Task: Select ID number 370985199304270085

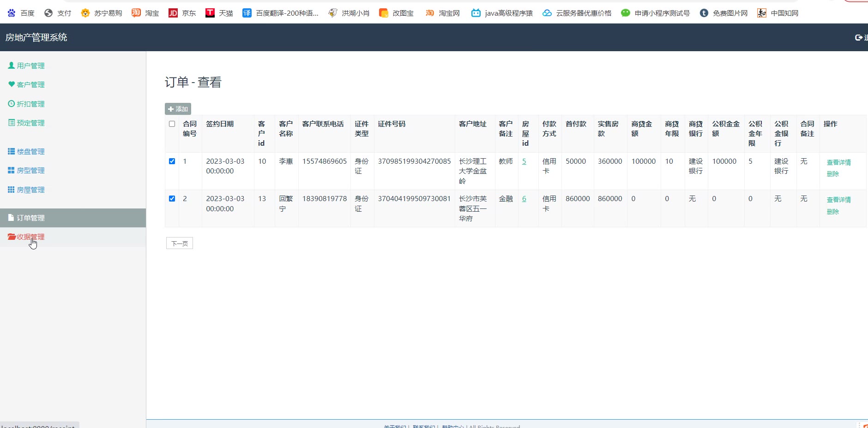Action: pyautogui.click(x=414, y=161)
